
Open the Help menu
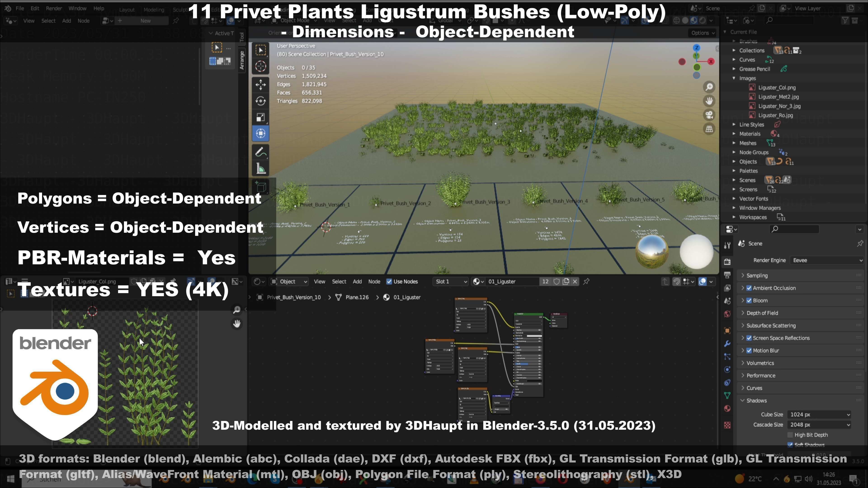(98, 8)
